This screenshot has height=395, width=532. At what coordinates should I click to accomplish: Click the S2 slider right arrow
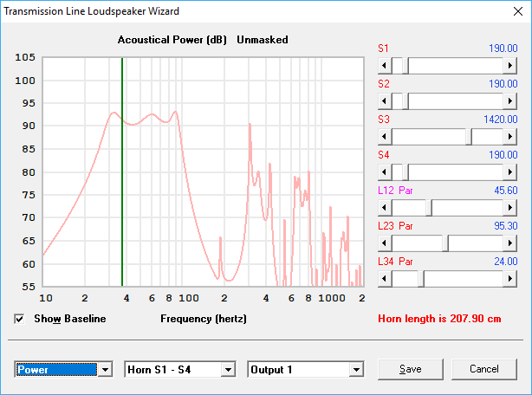[510, 101]
